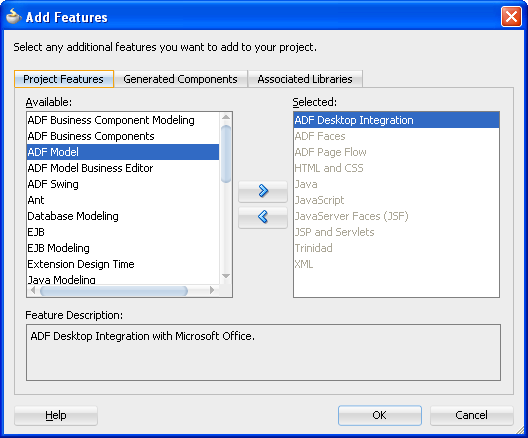Image resolution: width=528 pixels, height=438 pixels.
Task: Click XML in Selected list
Action: pos(396,264)
